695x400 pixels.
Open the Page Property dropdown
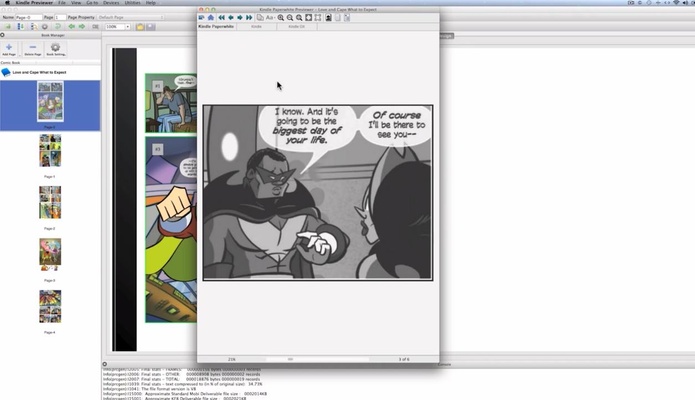pos(131,17)
